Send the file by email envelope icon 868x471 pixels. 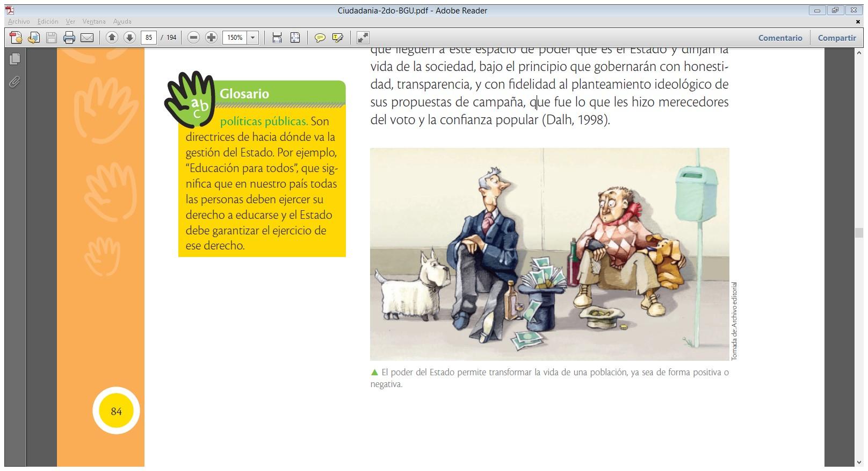click(87, 38)
